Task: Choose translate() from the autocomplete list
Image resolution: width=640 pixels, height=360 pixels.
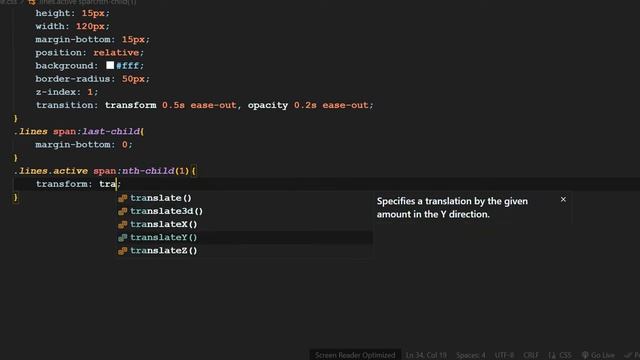Action: click(x=244, y=198)
